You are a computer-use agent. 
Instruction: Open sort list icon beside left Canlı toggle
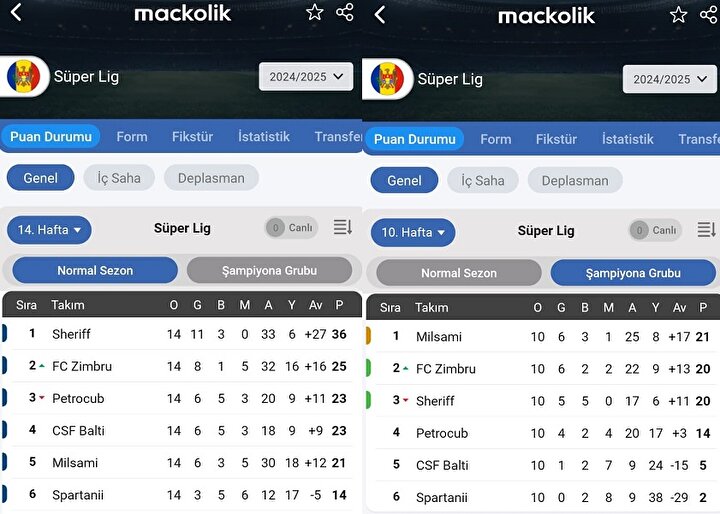[x=343, y=227]
